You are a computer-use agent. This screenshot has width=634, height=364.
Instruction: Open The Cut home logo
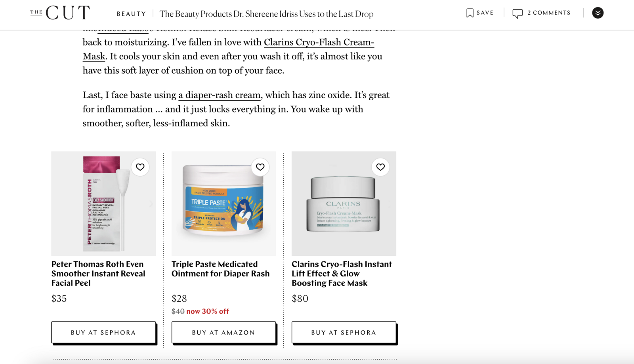[60, 13]
